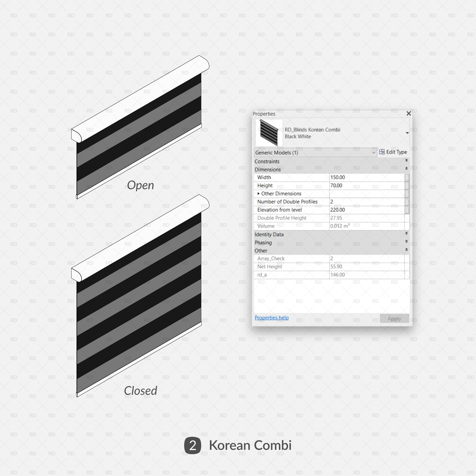Screen dimensions: 476x476
Task: Click the Identity Data section icon
Action: pyautogui.click(x=406, y=235)
